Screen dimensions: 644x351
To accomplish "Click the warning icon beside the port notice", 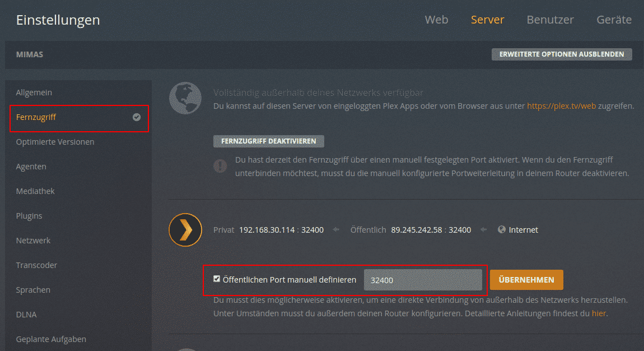I will [221, 167].
